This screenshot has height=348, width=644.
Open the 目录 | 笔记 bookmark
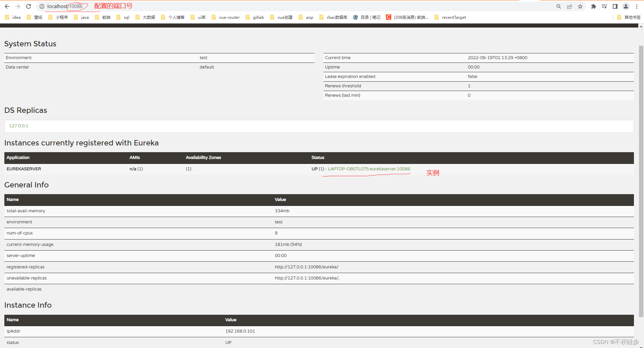click(x=367, y=17)
